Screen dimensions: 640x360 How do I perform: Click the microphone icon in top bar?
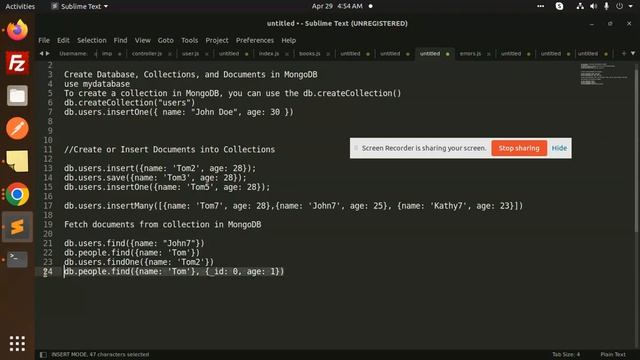[606, 6]
